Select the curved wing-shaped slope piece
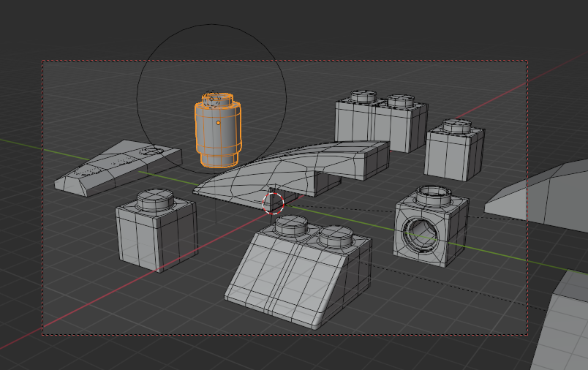Screen dimensions: 588x370 pos(293,168)
